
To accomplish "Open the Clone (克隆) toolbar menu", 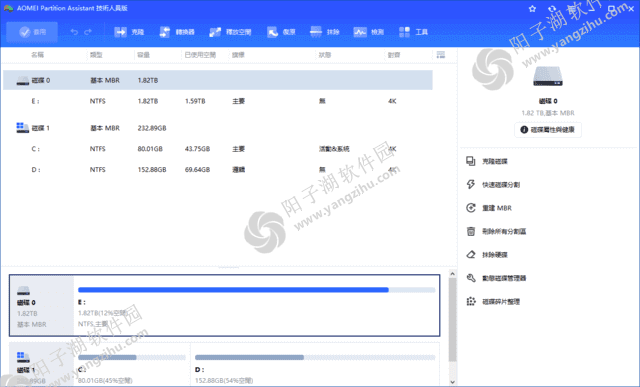I will 129,32.
